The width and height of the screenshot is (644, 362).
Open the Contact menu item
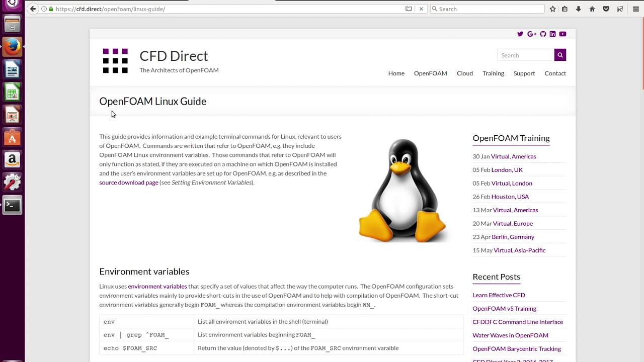coord(555,73)
